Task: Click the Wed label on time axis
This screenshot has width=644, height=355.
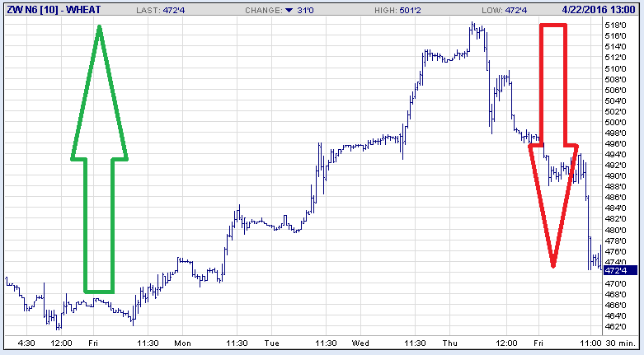Action: (360, 343)
